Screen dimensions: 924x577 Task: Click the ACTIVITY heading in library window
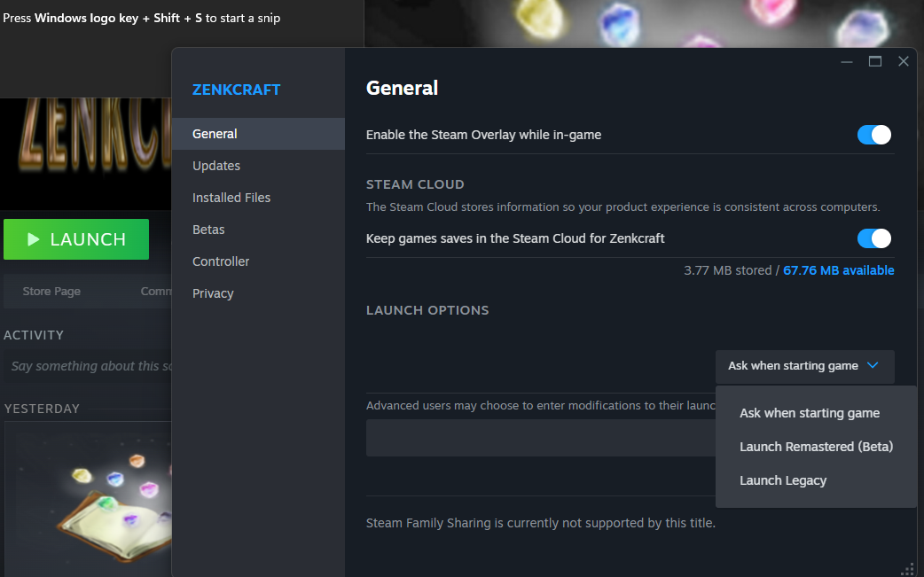click(x=34, y=335)
